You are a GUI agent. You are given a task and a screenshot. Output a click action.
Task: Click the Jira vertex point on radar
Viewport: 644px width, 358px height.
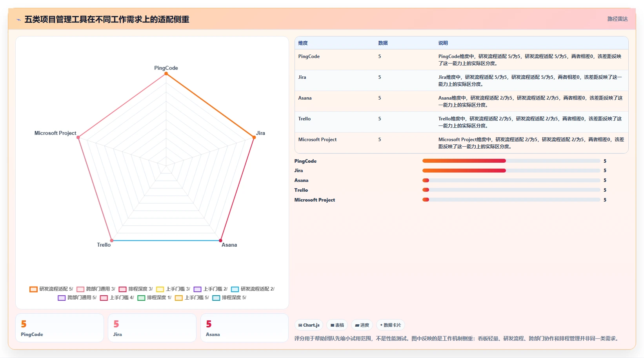click(254, 137)
